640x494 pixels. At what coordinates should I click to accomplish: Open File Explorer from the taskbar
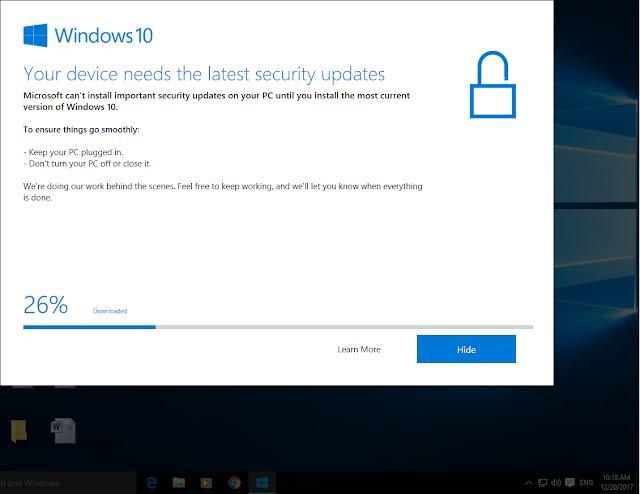(179, 483)
